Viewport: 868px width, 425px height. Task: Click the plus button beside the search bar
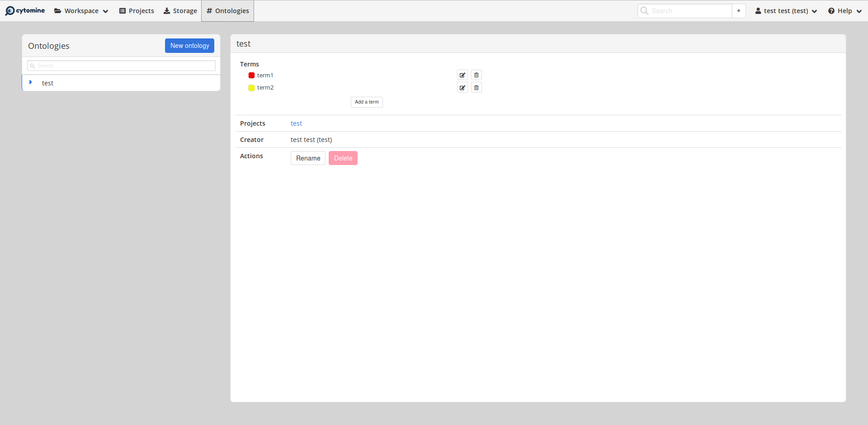tap(738, 10)
